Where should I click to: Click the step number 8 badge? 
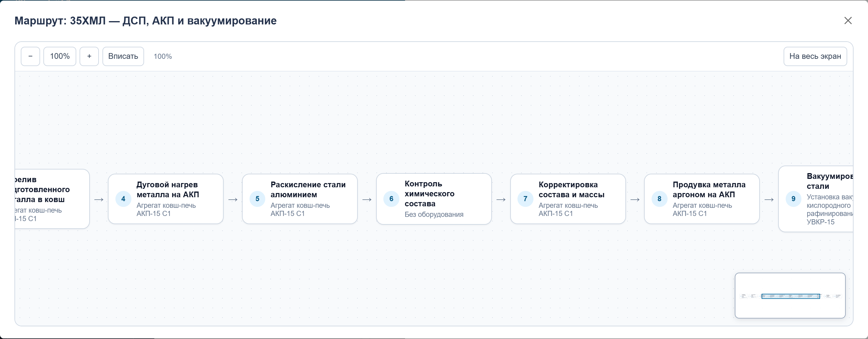[x=659, y=199]
